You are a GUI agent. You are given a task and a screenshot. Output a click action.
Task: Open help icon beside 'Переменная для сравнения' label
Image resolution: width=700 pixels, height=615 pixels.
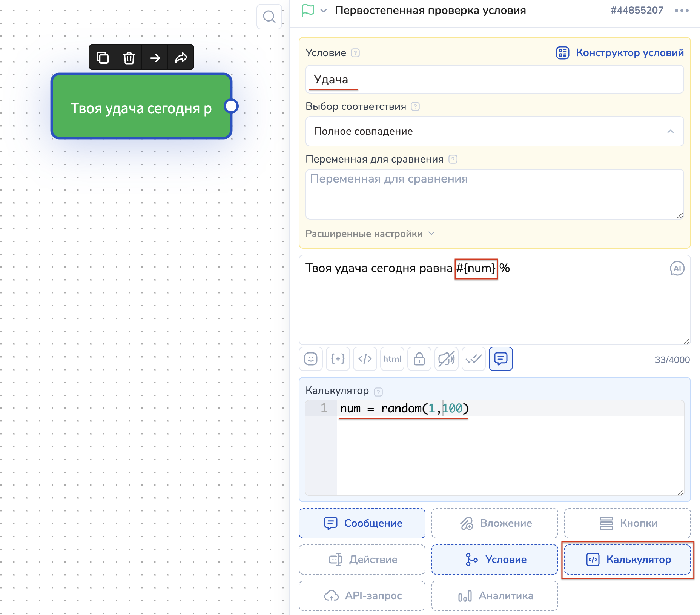453,159
